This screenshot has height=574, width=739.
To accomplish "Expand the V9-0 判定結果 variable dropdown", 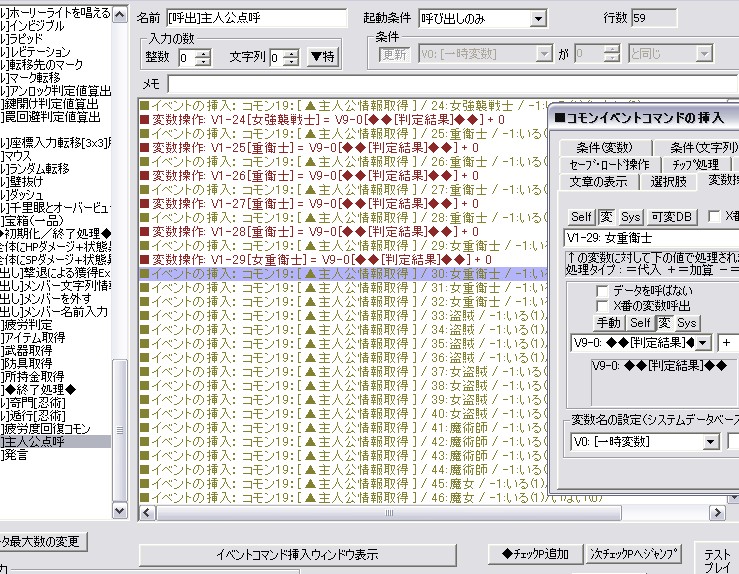I will pos(703,343).
